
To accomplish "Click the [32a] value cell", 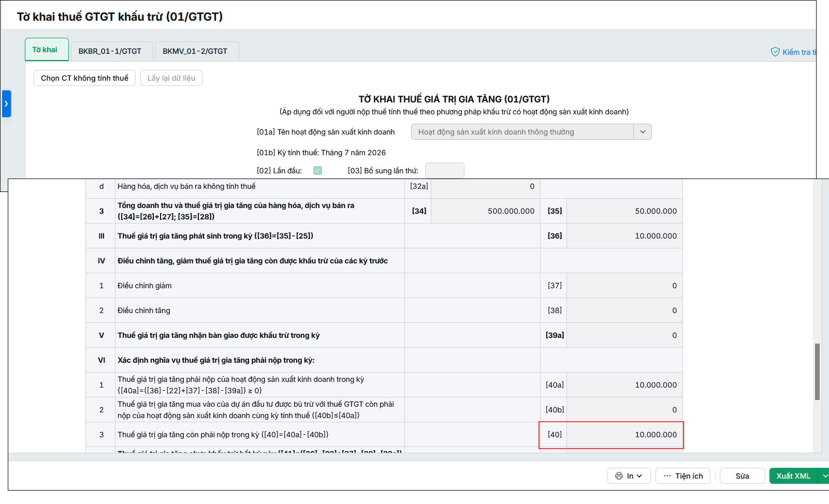I will pos(486,187).
